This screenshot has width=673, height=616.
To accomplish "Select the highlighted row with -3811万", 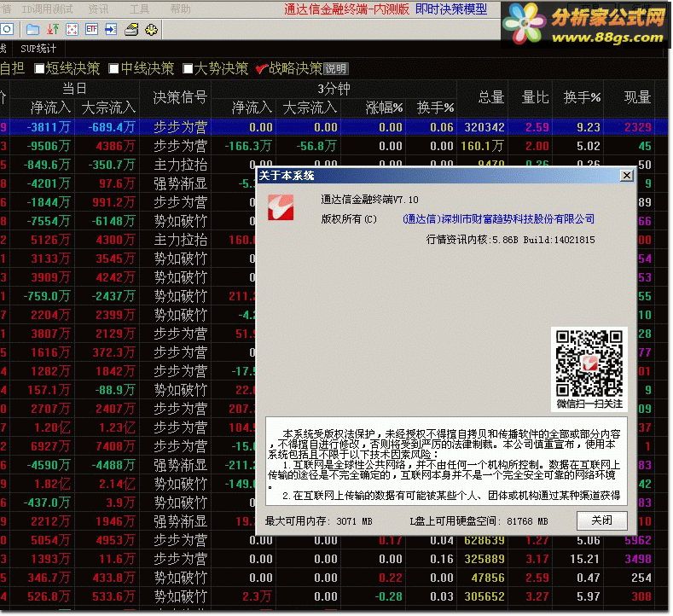I will (x=334, y=127).
